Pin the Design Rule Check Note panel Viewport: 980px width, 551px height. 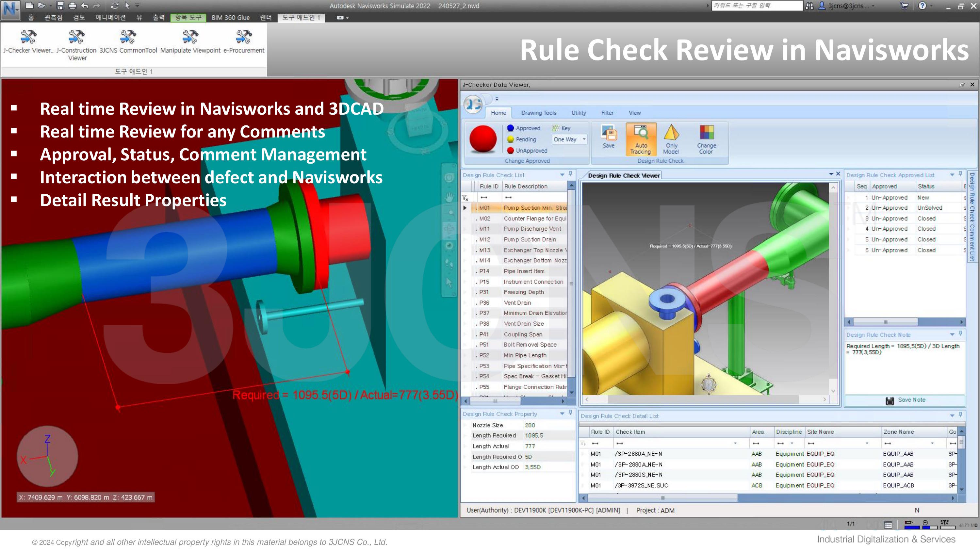pyautogui.click(x=960, y=333)
